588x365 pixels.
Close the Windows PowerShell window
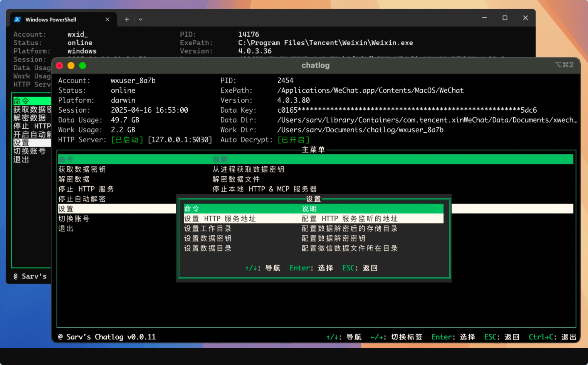[x=525, y=18]
